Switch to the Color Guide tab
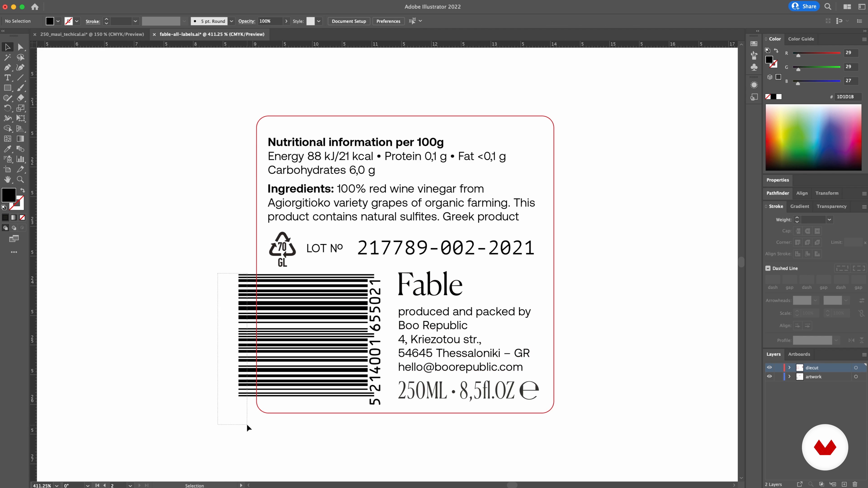Viewport: 868px width, 488px height. 801,39
